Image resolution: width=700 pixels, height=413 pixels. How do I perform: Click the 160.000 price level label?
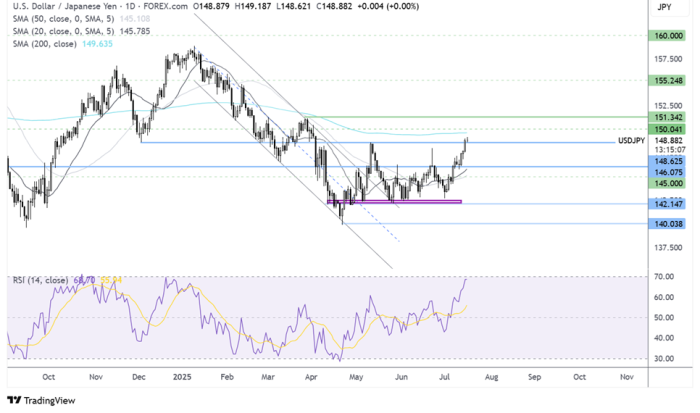point(667,35)
